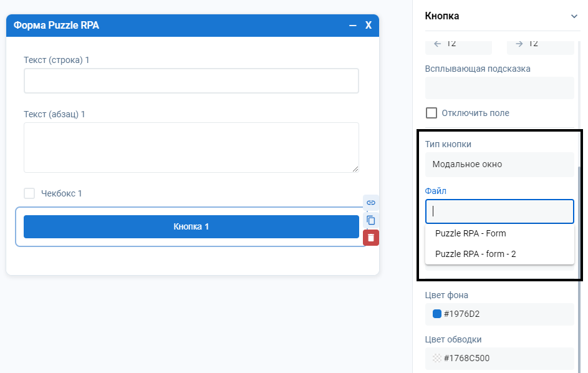Close the Форма Puzzle RPA form window
The width and height of the screenshot is (588, 373).
[x=369, y=26]
